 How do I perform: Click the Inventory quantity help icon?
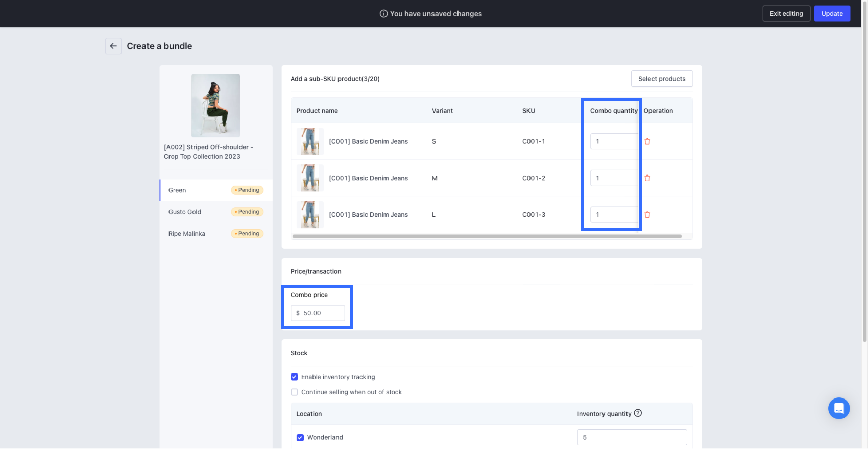(638, 413)
